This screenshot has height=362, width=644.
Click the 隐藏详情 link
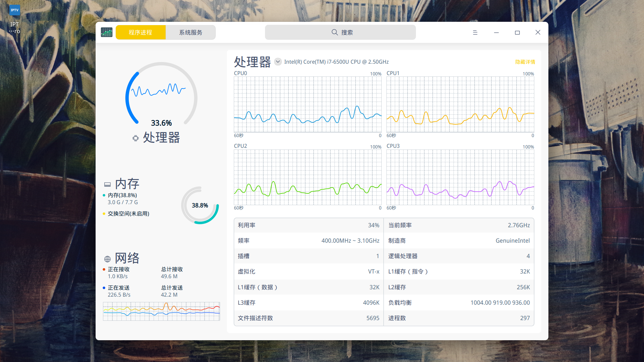[x=525, y=62]
